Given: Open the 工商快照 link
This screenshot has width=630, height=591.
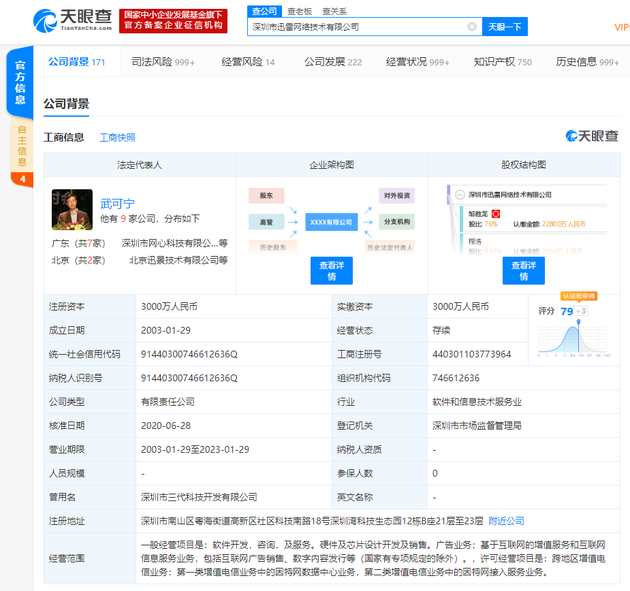Looking at the screenshot, I should [117, 138].
